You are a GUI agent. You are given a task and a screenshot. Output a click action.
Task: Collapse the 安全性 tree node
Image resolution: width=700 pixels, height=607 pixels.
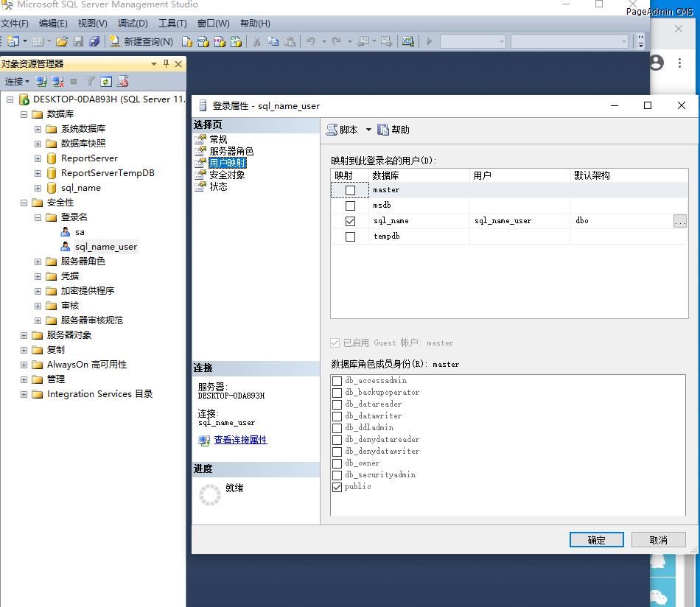(x=24, y=203)
